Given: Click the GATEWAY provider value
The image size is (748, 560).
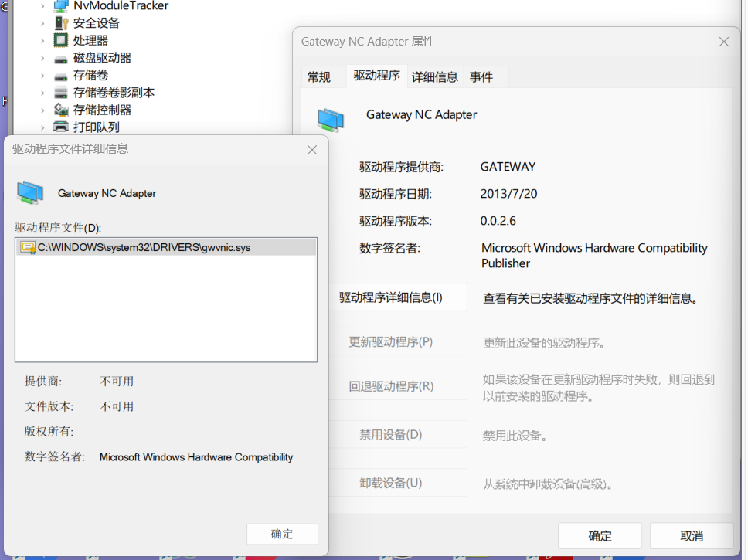Looking at the screenshot, I should [x=508, y=167].
